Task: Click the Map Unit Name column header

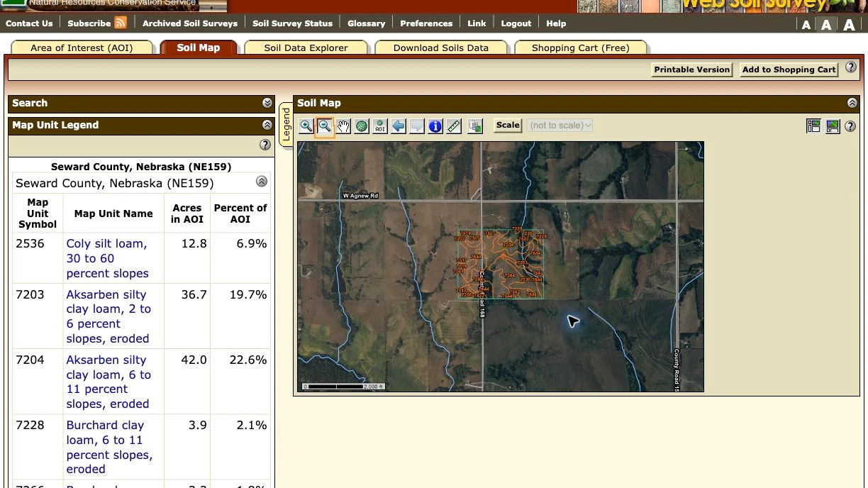Action: [x=113, y=213]
